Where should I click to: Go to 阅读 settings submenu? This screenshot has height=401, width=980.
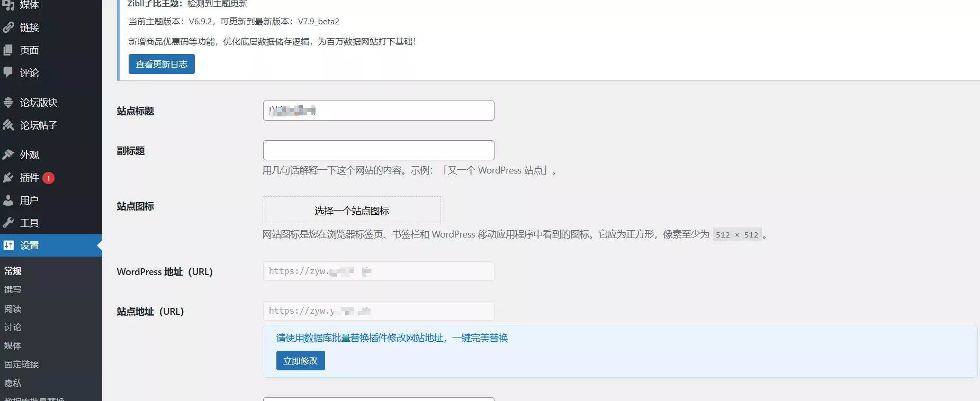[x=13, y=308]
